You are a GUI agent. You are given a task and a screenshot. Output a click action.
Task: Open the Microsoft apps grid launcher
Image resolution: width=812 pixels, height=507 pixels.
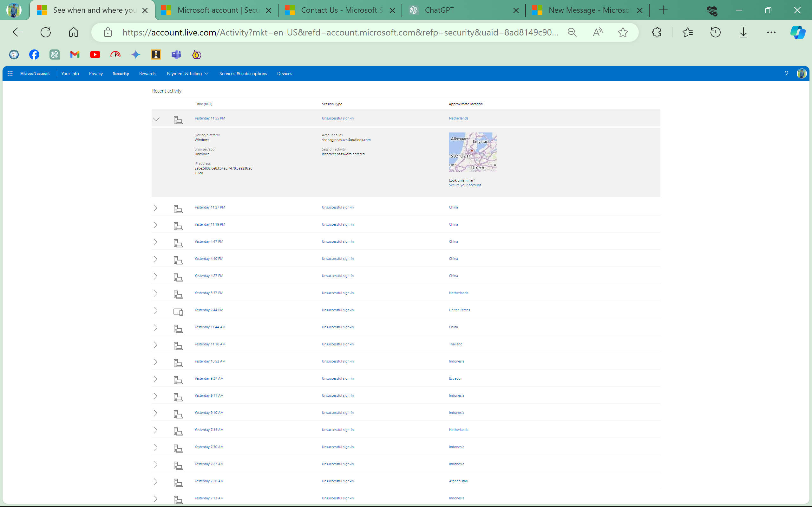click(10, 74)
